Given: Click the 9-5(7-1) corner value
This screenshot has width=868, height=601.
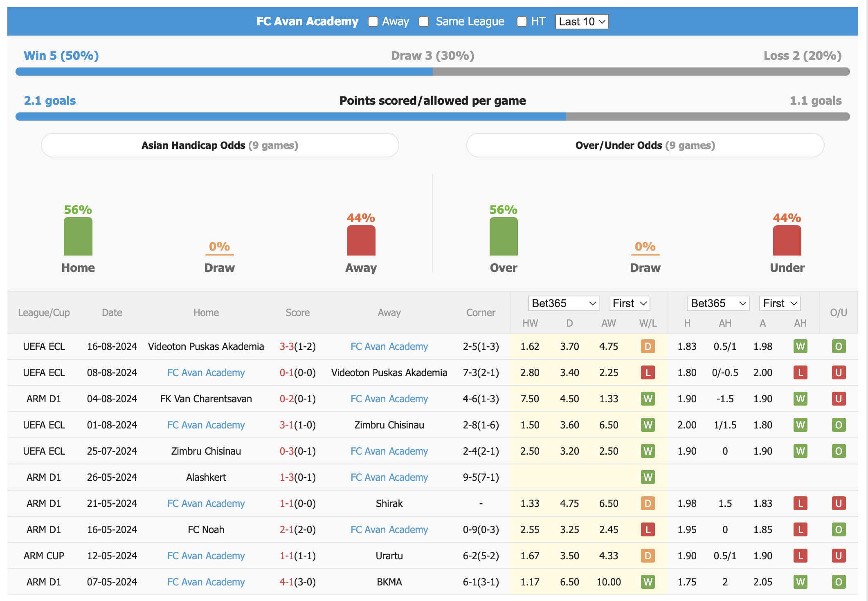Looking at the screenshot, I should coord(481,477).
